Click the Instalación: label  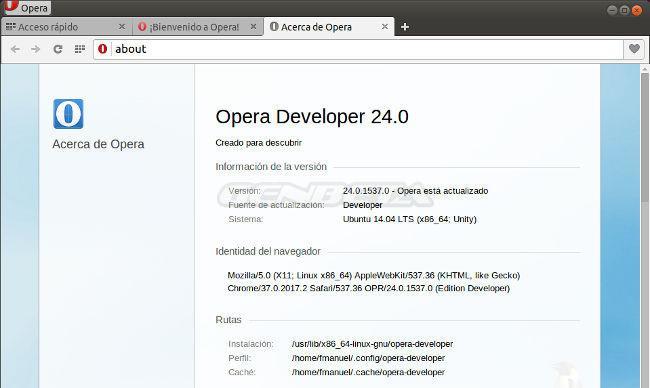click(251, 344)
